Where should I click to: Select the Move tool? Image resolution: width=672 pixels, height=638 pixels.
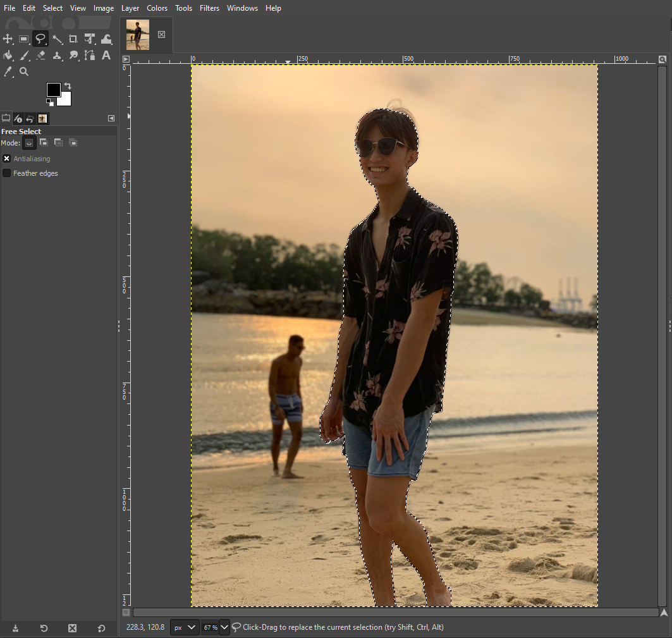(x=8, y=39)
